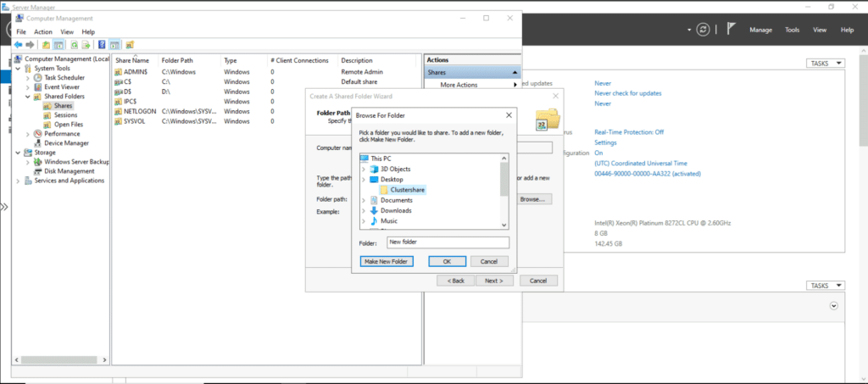Click the Server Manager refresh icon

pyautogui.click(x=703, y=30)
